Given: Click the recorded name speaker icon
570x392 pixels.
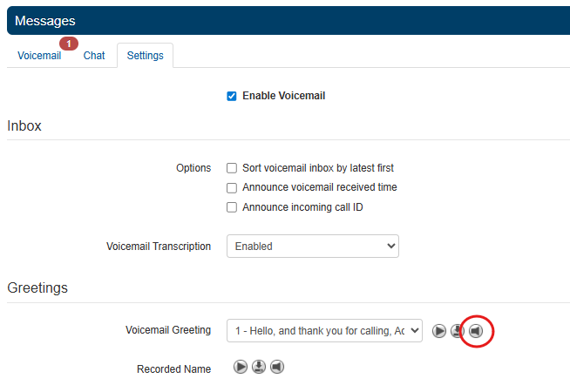Looking at the screenshot, I should pyautogui.click(x=276, y=367).
